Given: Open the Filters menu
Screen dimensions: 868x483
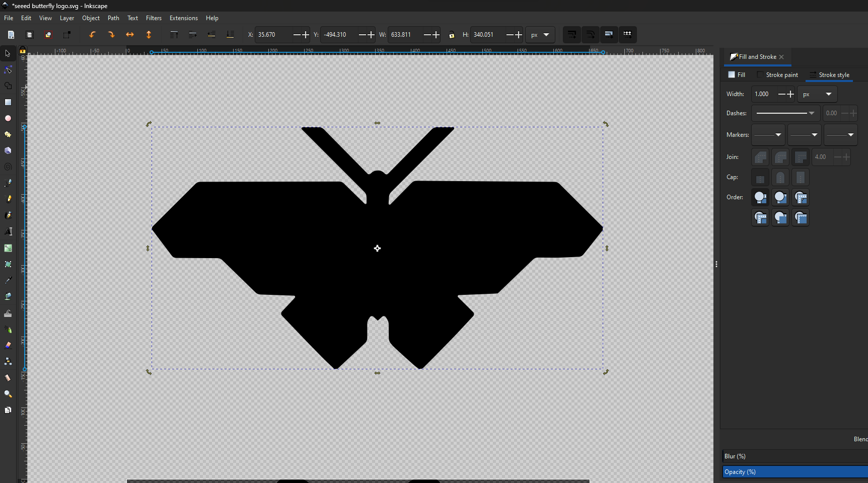Looking at the screenshot, I should (154, 18).
